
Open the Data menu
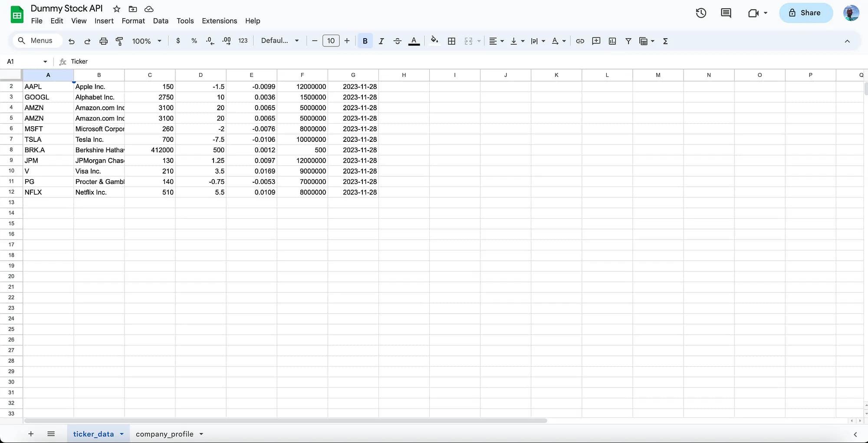tap(161, 21)
